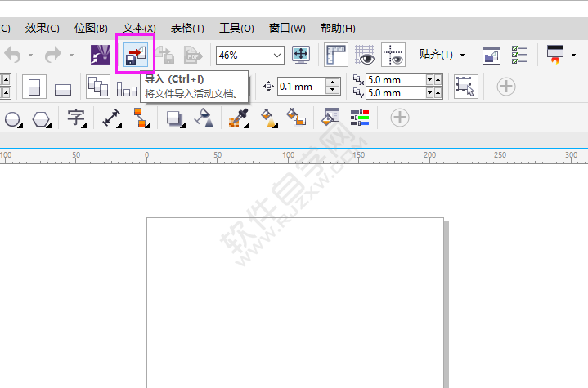The height and width of the screenshot is (388, 588).
Task: Decrease the vertical duplicate distance value
Action: pyautogui.click(x=429, y=93)
